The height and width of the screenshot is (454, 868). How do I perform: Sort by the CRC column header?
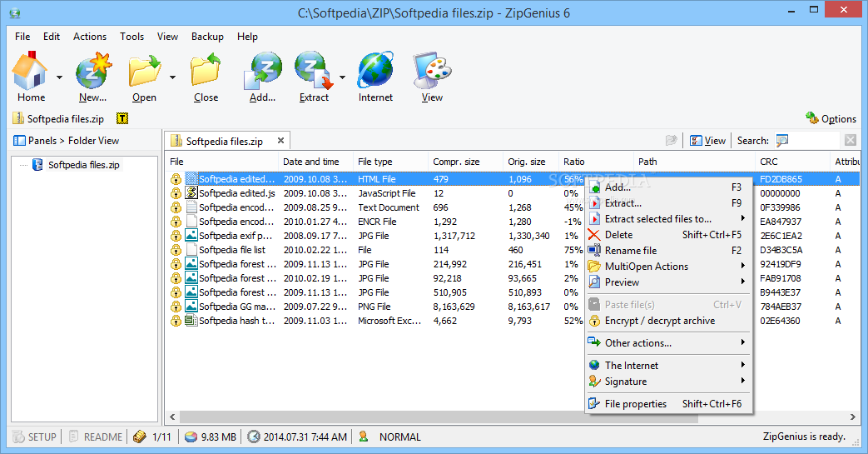(792, 162)
